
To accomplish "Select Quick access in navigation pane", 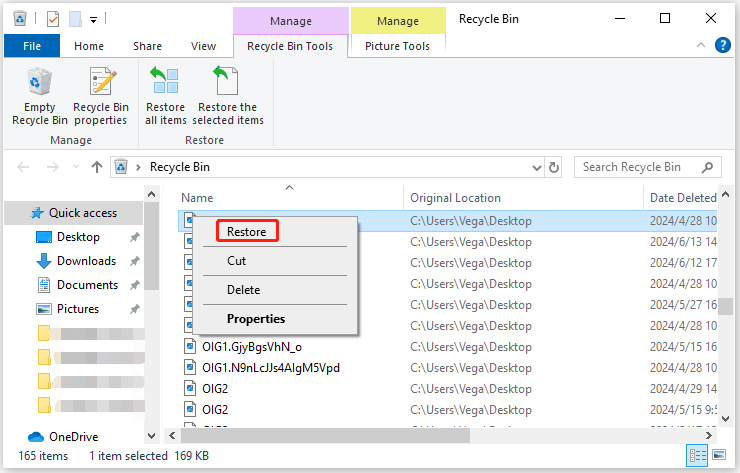I will click(x=74, y=213).
